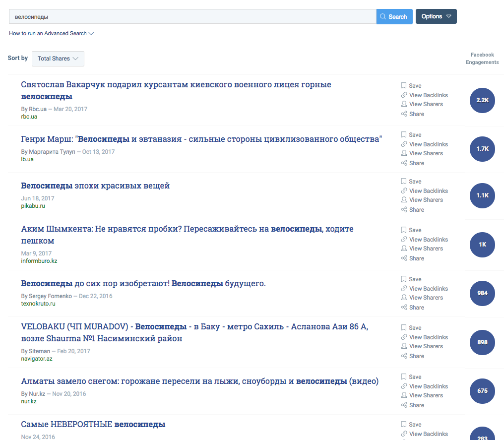
Task: Open Самые НЕВЕРОЯТНЫЕ велосипеды article
Action: pos(93,424)
